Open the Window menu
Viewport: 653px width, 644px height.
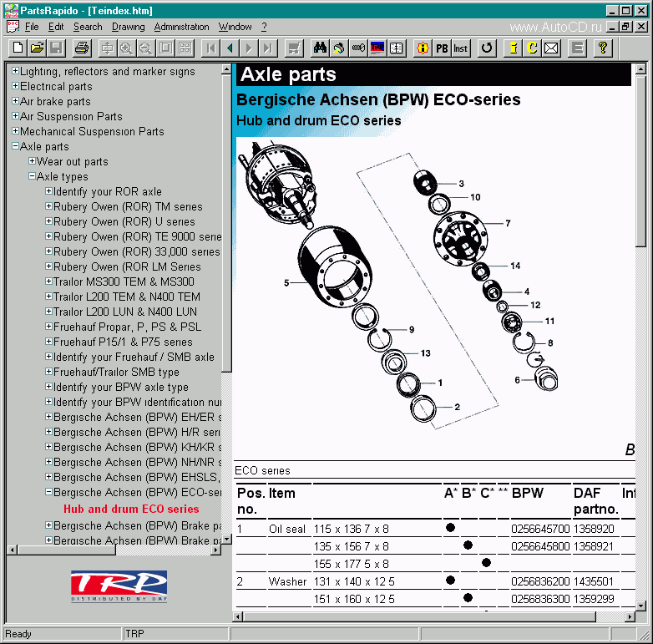pyautogui.click(x=235, y=27)
